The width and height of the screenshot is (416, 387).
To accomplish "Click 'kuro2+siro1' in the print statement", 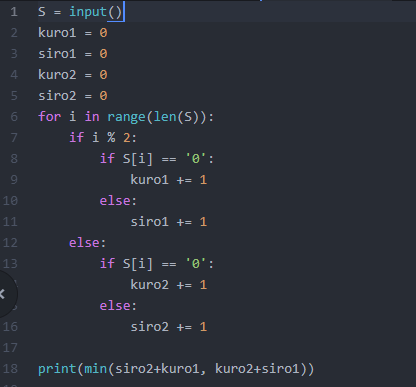I will click(x=257, y=369).
